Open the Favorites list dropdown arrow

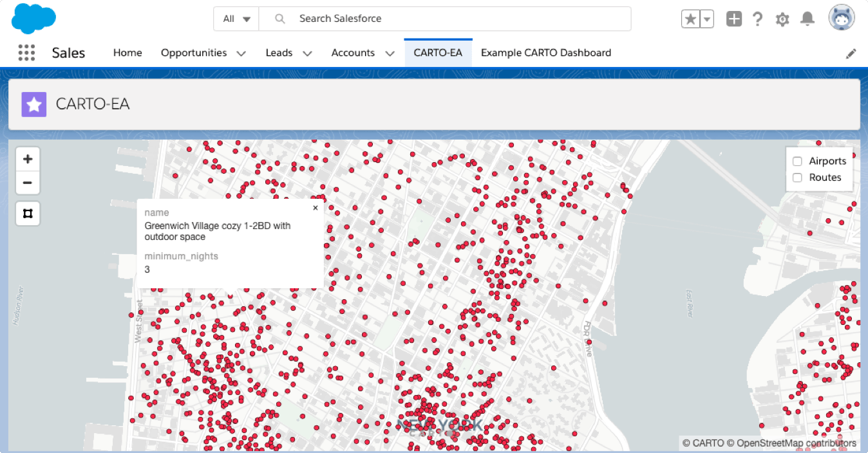pos(707,19)
